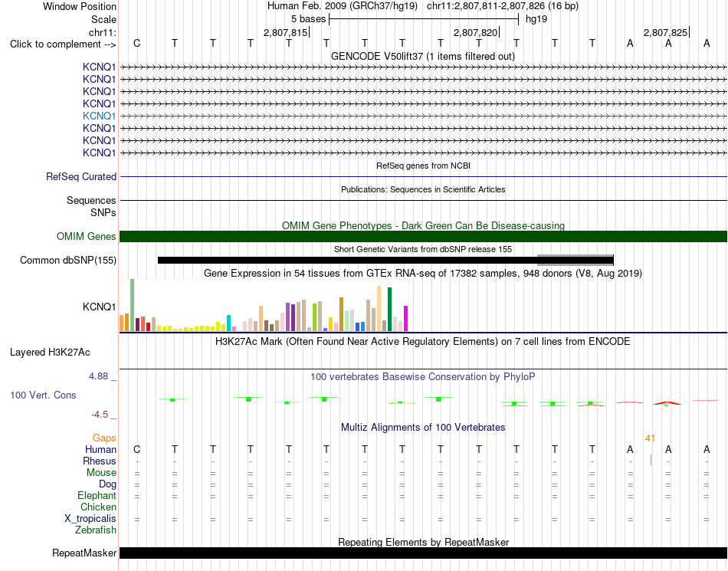728x571 pixels.
Task: Click the Common dbSNP(155) label
Action: tap(68, 260)
